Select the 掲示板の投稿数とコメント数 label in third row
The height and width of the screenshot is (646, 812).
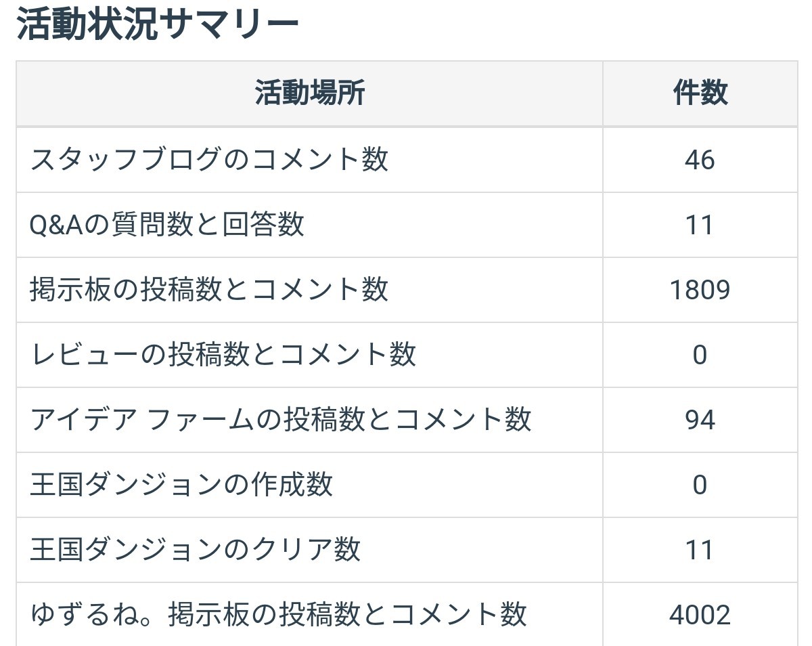209,290
